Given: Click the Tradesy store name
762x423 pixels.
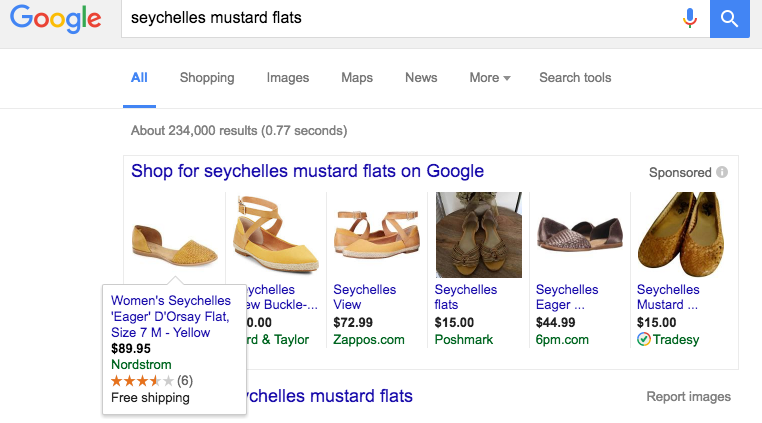Looking at the screenshot, I should coord(676,339).
